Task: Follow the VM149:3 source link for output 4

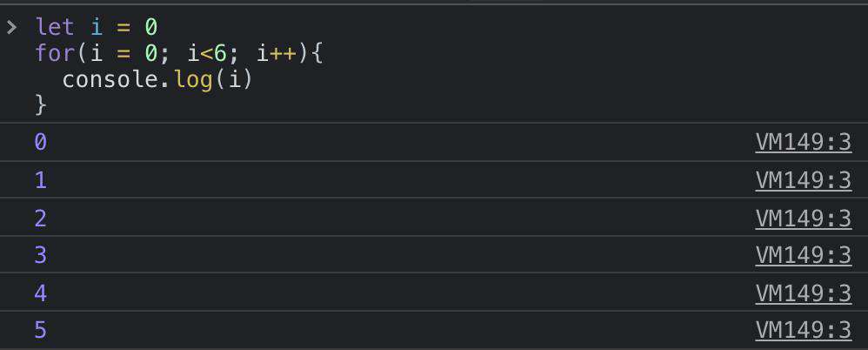Action: pyautogui.click(x=804, y=293)
